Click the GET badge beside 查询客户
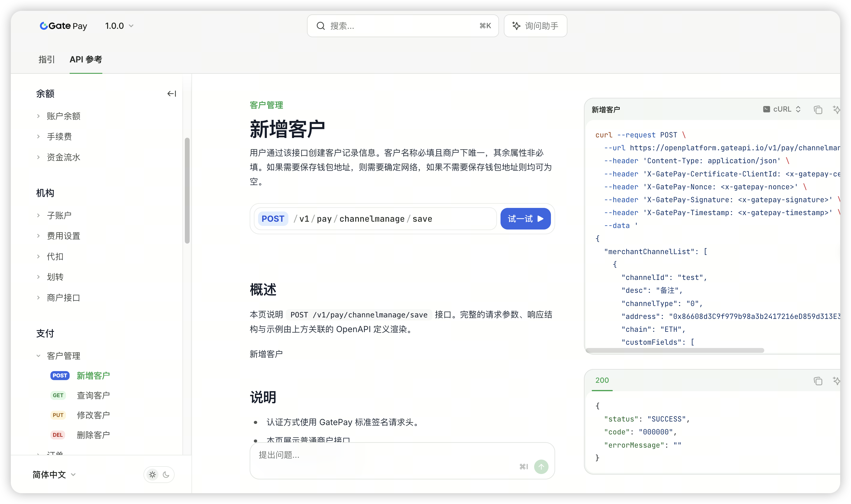Screen dimensions: 851x504 (58, 395)
